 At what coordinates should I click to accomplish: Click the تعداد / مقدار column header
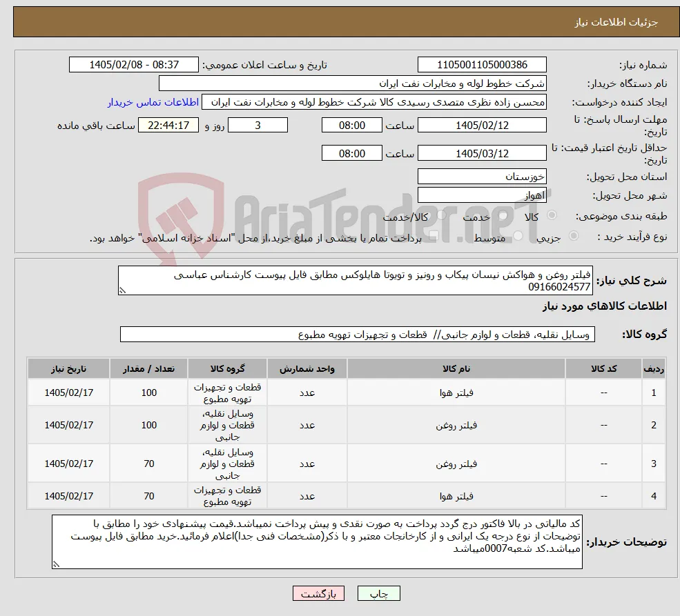148,368
